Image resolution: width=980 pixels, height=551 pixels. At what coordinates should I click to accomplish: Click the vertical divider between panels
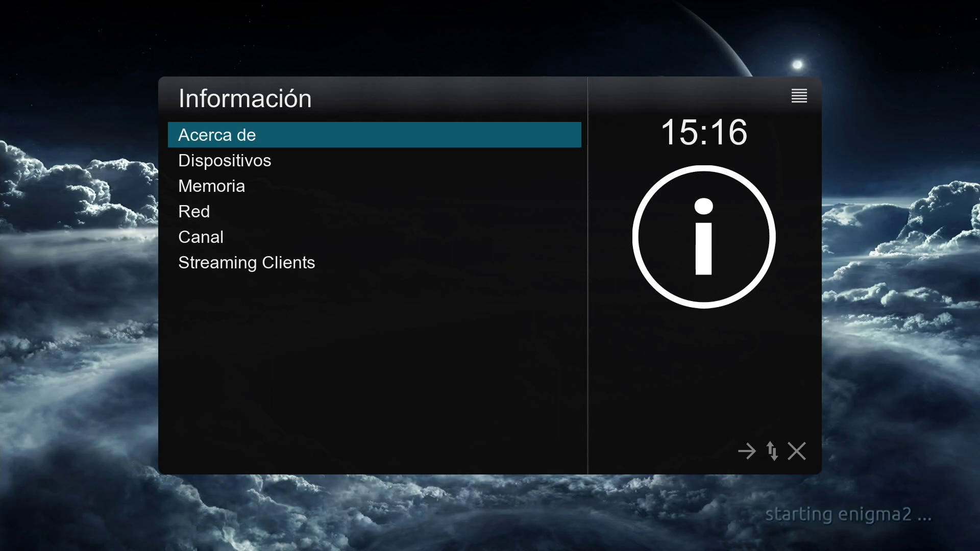588,275
